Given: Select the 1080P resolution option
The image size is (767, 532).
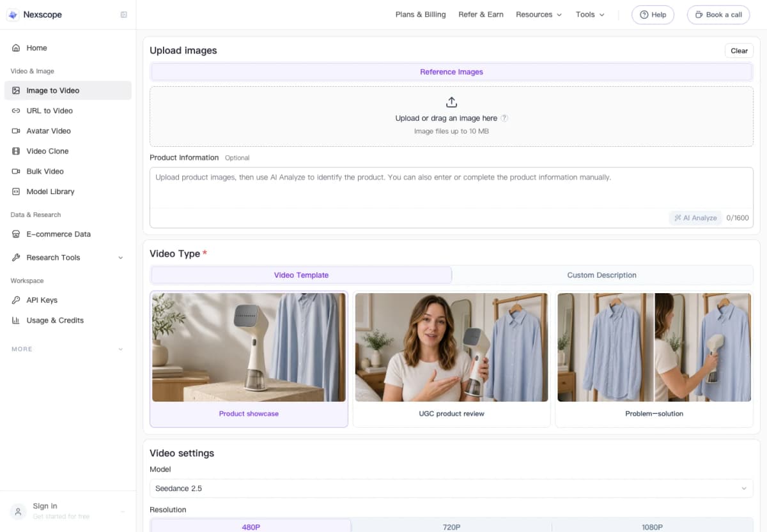Looking at the screenshot, I should pyautogui.click(x=652, y=527).
